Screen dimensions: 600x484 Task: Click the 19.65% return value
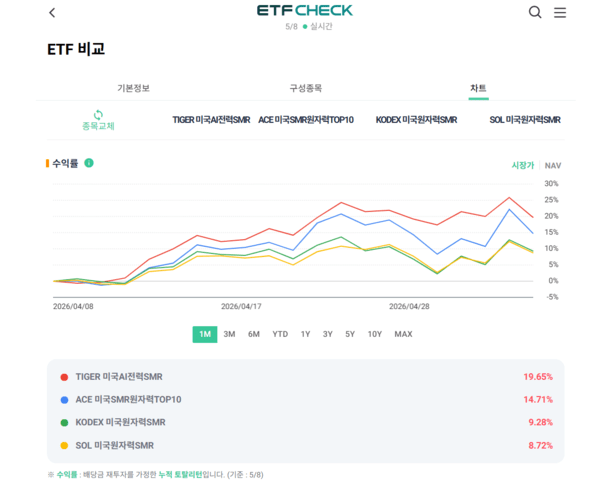click(x=538, y=377)
